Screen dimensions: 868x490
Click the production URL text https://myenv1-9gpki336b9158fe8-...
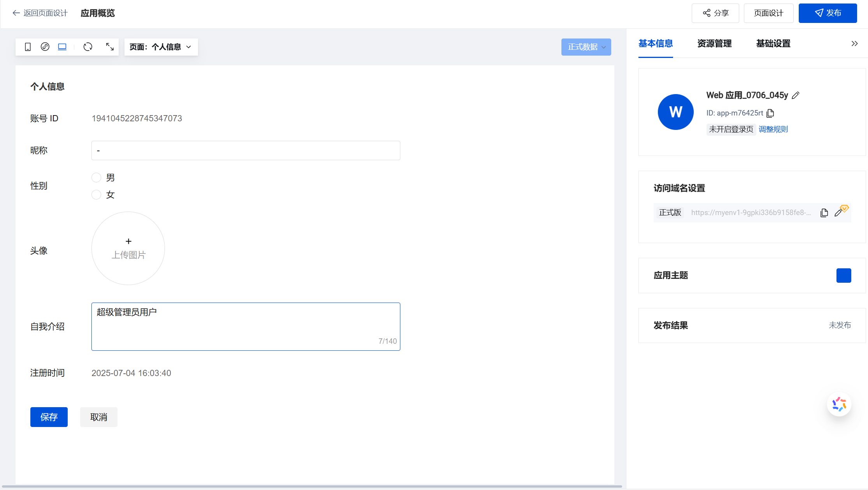pos(751,213)
